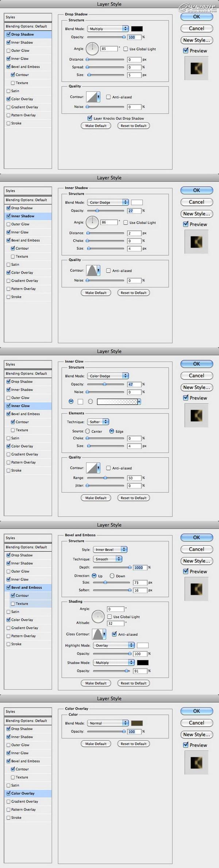Viewport: 219px width, 868px height.
Task: Uncheck Preview in the Bevel and Emboss dialog
Action: 186,571
